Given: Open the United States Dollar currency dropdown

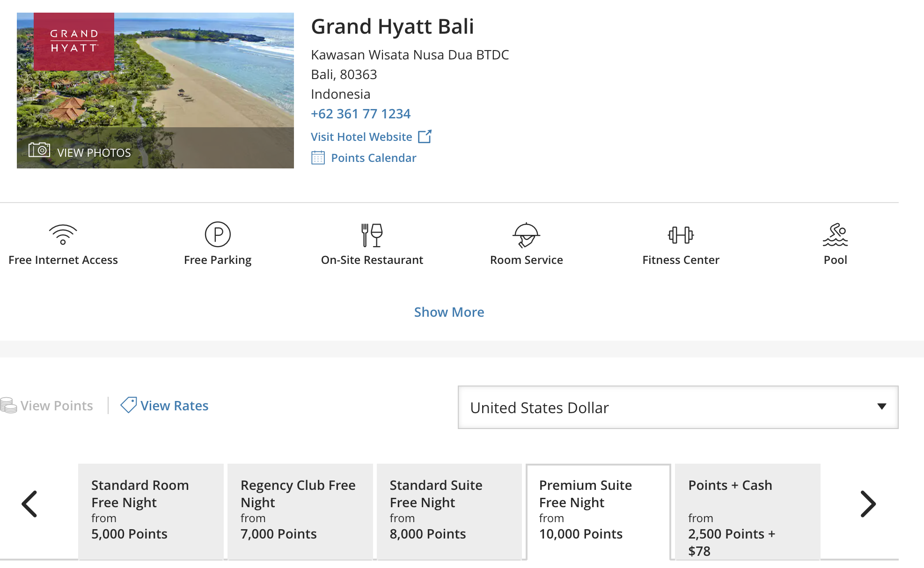Looking at the screenshot, I should click(x=678, y=408).
